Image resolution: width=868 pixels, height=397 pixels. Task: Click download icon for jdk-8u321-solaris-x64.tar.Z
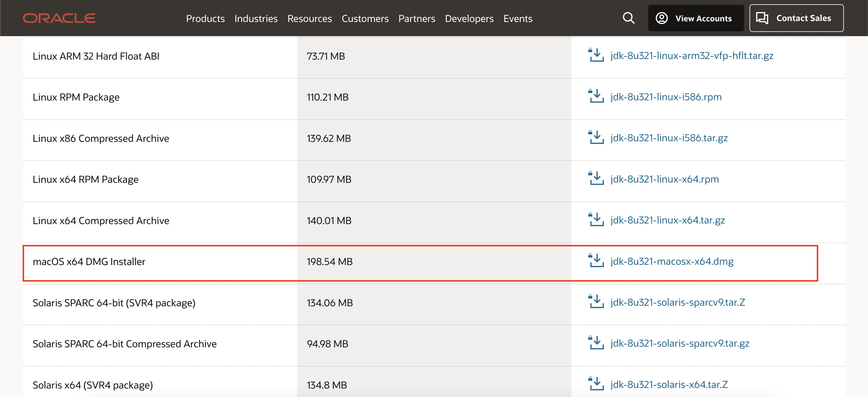coord(596,384)
